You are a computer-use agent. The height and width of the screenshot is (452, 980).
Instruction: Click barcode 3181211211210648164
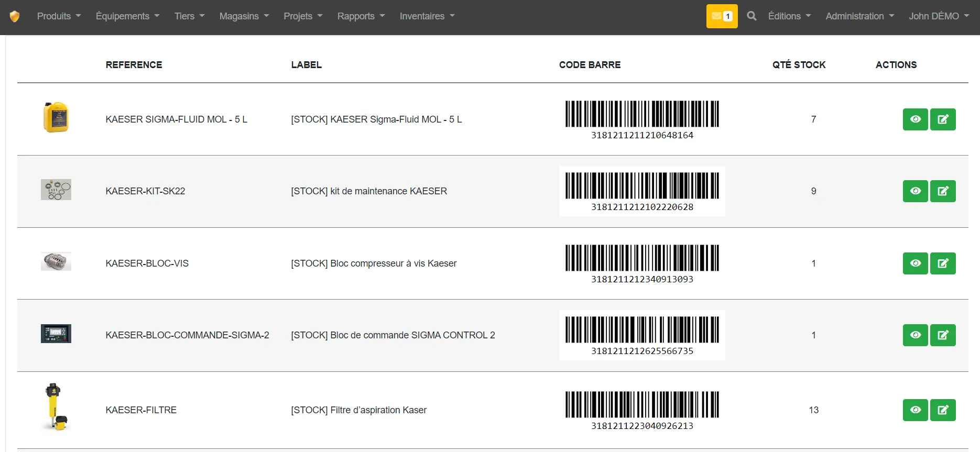pos(642,120)
